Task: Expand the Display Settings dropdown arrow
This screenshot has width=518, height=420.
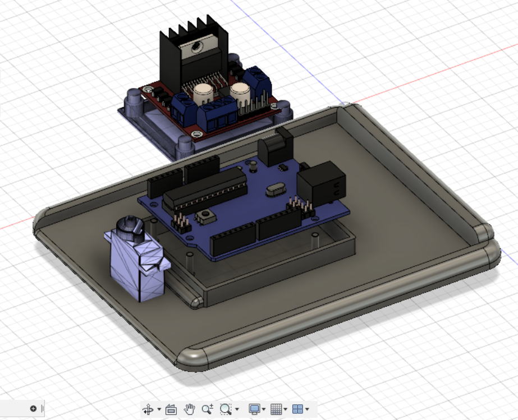Action: click(264, 409)
